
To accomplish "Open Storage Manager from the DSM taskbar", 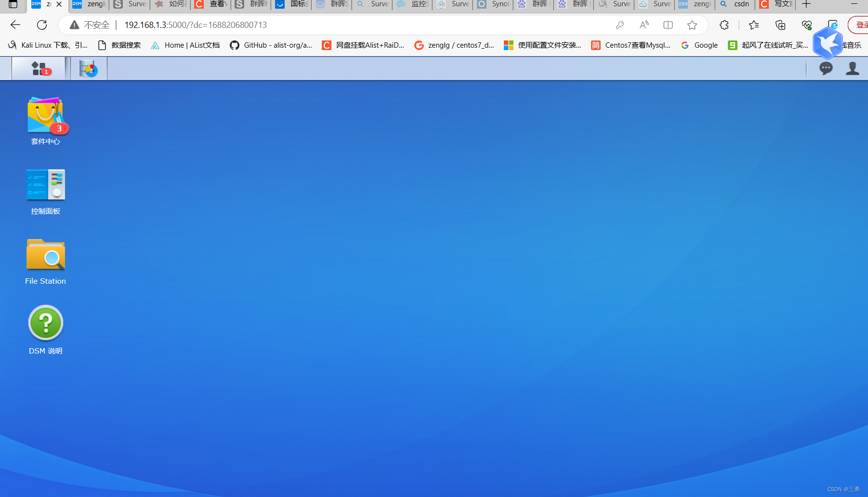I will pyautogui.click(x=89, y=68).
